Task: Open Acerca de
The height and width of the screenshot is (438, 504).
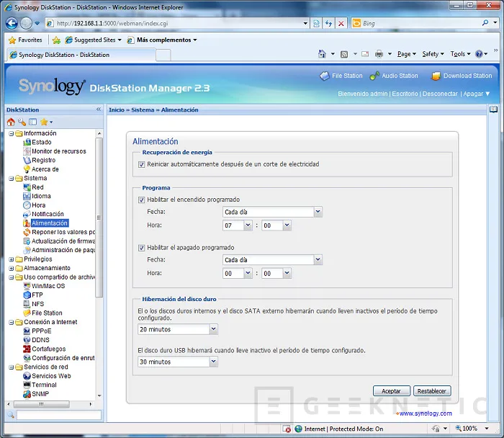Action: click(45, 169)
